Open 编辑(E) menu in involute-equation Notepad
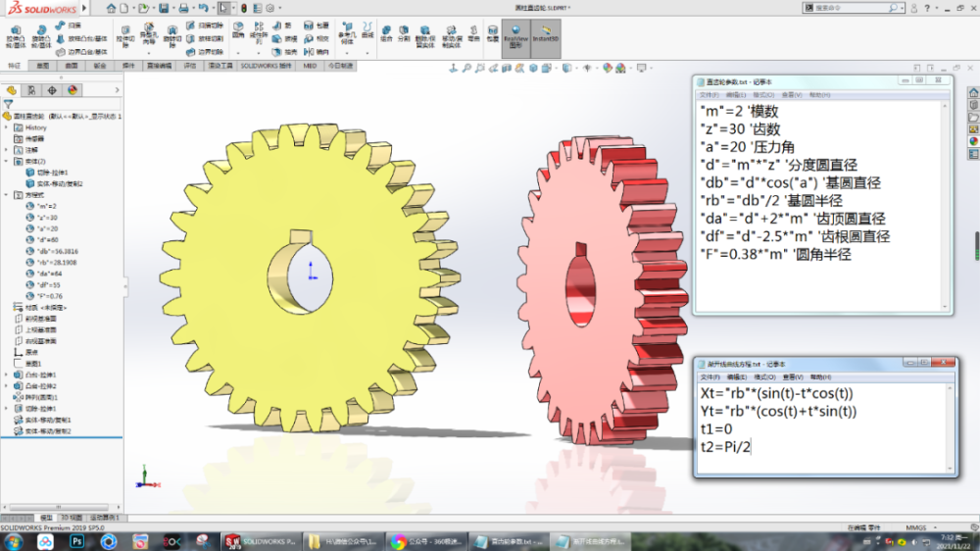 736,377
